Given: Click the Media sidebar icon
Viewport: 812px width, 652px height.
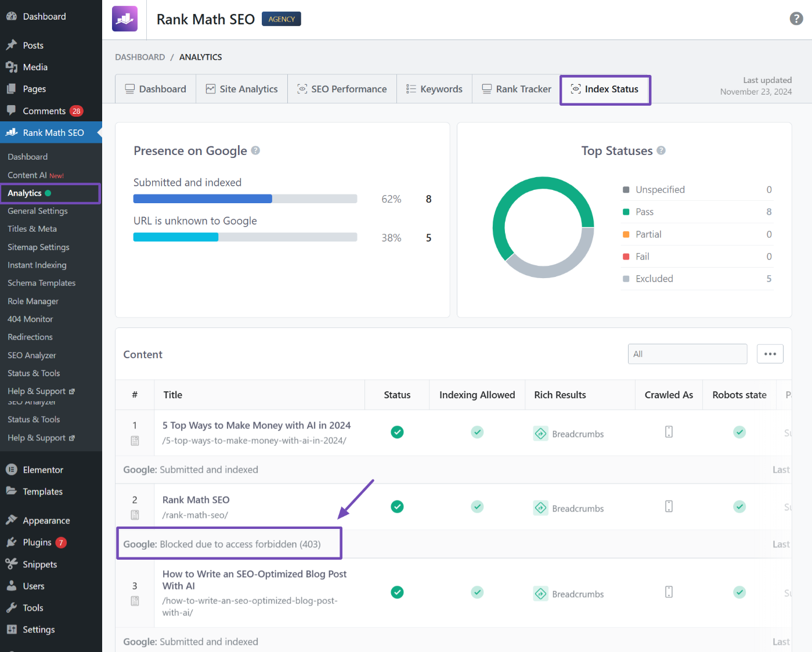Looking at the screenshot, I should 12,67.
